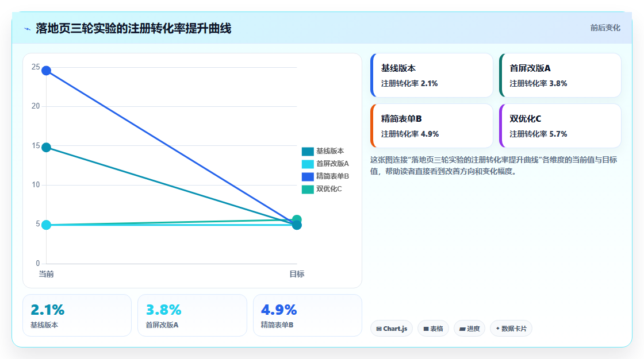Screen dimensions: 644x359
Task: Select the cyan data point at 5 on 当前
Action: [x=47, y=225]
